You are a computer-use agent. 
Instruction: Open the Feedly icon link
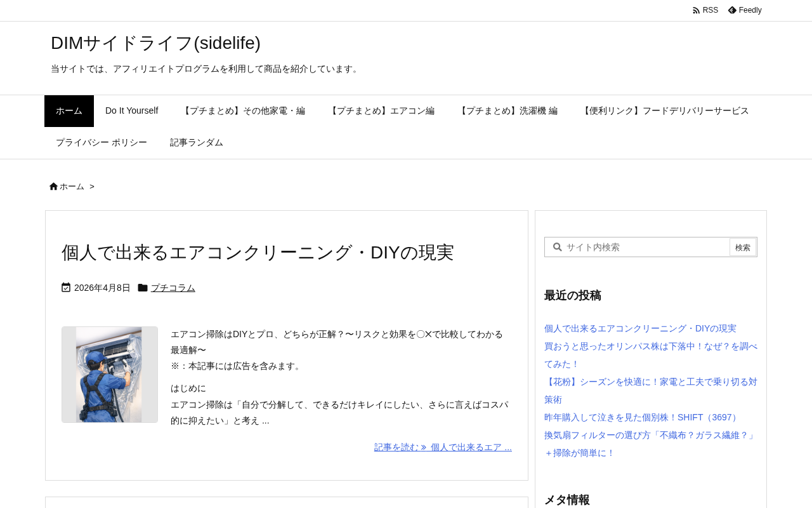click(732, 10)
